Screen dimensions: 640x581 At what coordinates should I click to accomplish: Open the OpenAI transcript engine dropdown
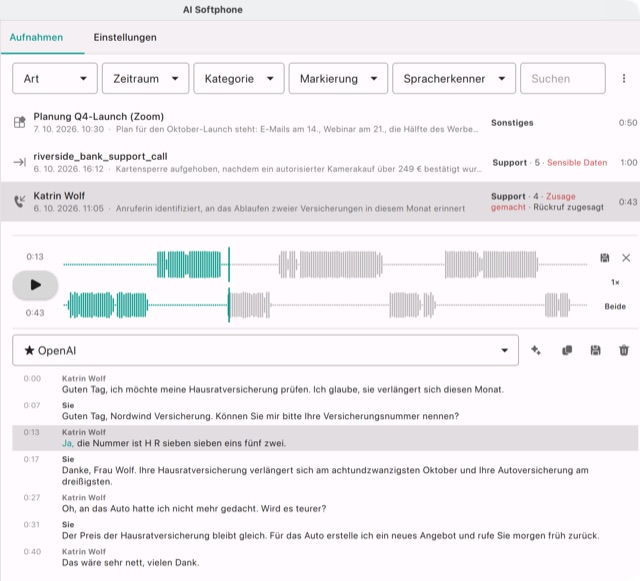click(x=265, y=350)
